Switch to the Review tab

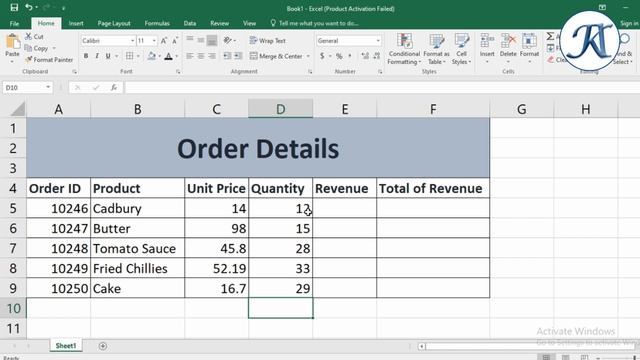pyautogui.click(x=220, y=23)
